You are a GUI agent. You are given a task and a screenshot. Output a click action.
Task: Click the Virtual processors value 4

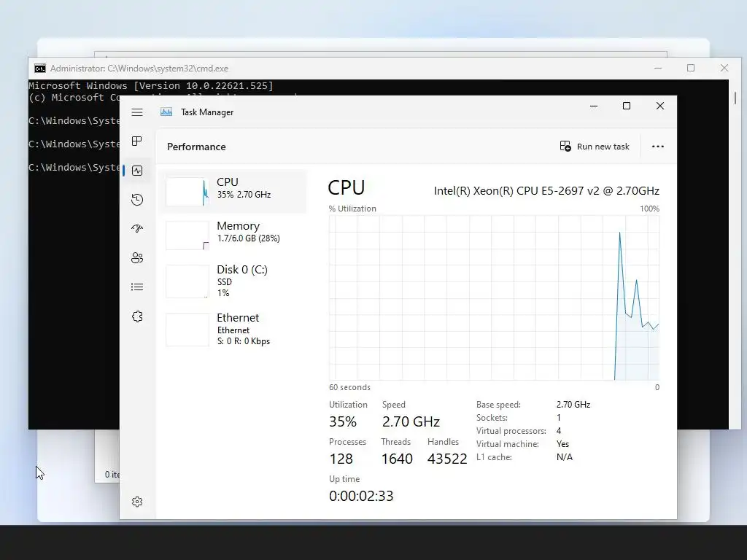click(x=558, y=430)
